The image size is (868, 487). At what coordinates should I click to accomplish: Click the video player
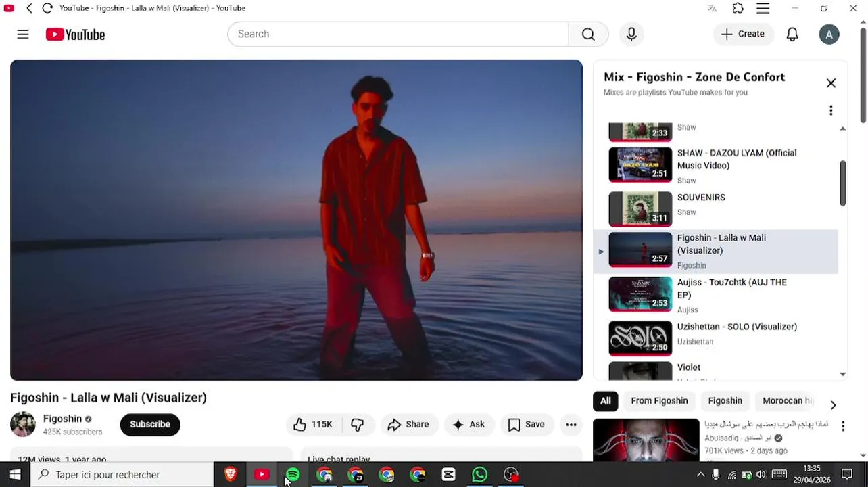296,221
